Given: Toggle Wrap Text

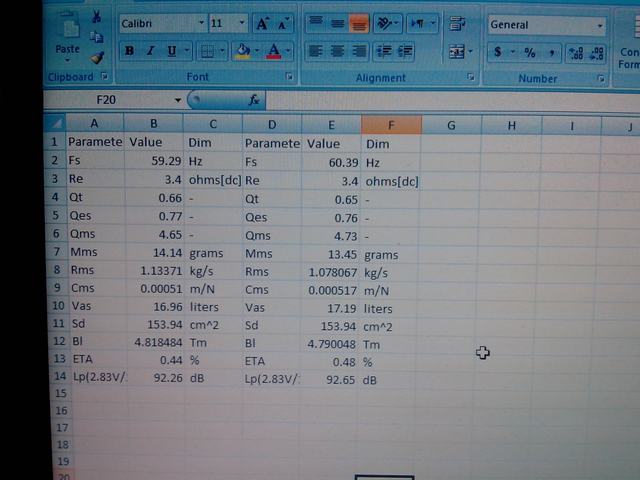Looking at the screenshot, I should (457, 24).
